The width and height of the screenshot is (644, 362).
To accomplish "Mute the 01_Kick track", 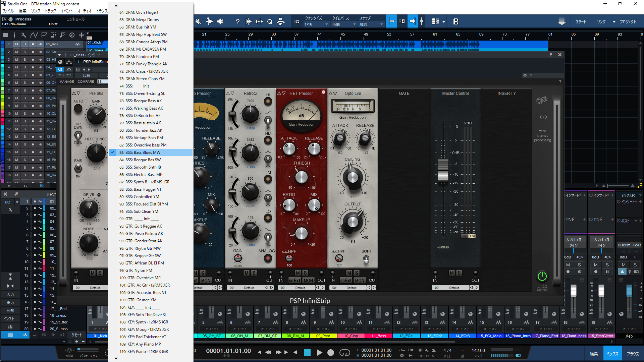I will point(16,44).
